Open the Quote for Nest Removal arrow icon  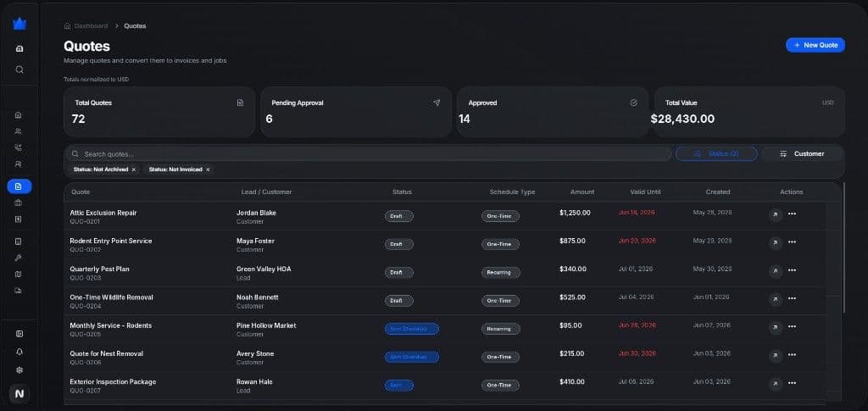[x=776, y=355]
